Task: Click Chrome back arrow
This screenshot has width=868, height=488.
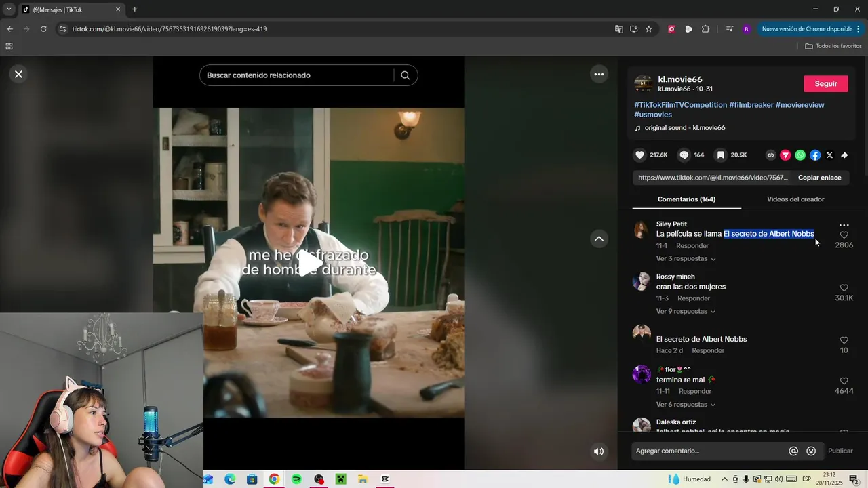Action: pos(9,29)
